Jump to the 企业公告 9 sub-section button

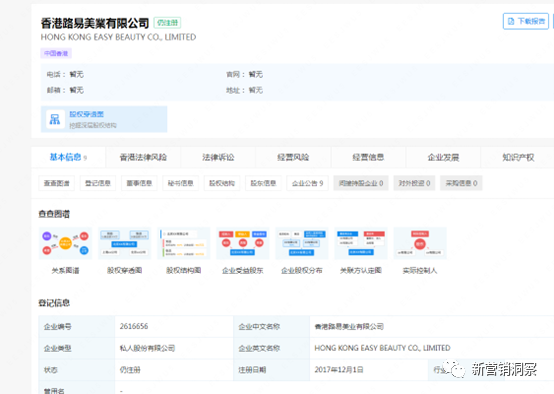coord(307,183)
